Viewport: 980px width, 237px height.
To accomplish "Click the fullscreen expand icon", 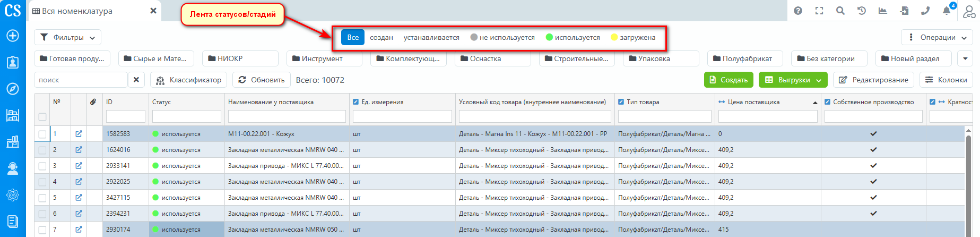I will 819,11.
